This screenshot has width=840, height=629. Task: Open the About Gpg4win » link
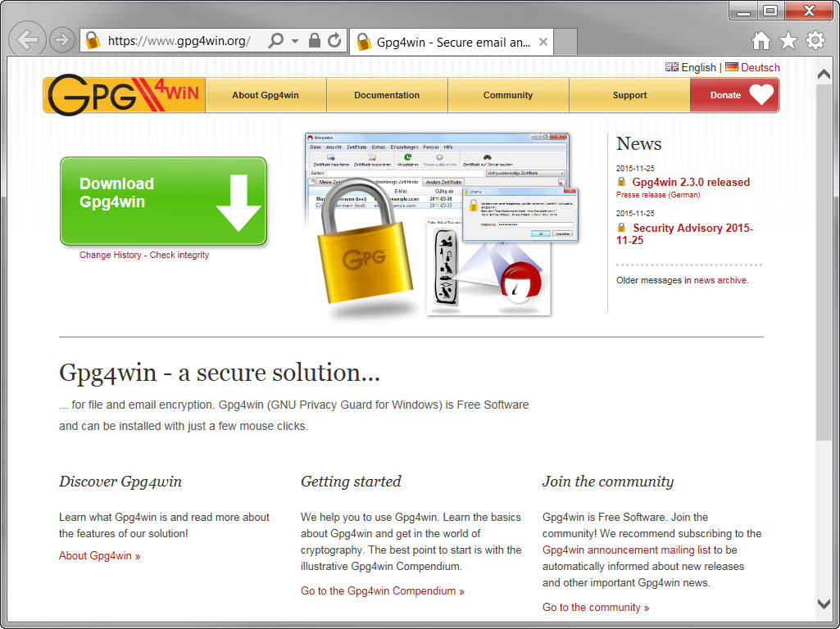pyautogui.click(x=100, y=555)
